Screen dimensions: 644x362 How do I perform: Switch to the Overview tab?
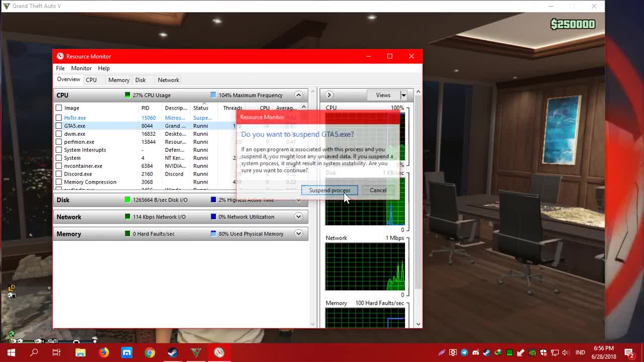68,79
